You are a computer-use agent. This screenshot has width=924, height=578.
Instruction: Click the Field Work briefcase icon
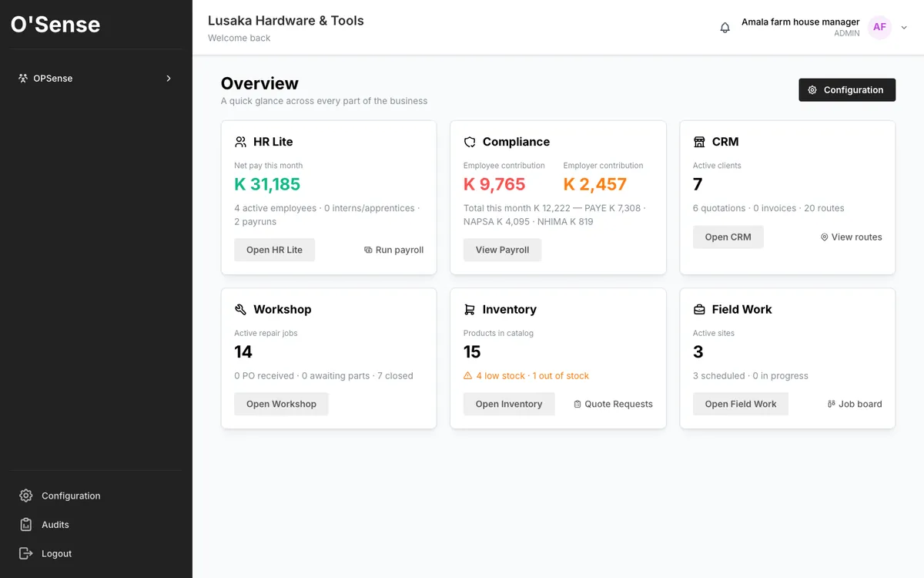pos(699,309)
